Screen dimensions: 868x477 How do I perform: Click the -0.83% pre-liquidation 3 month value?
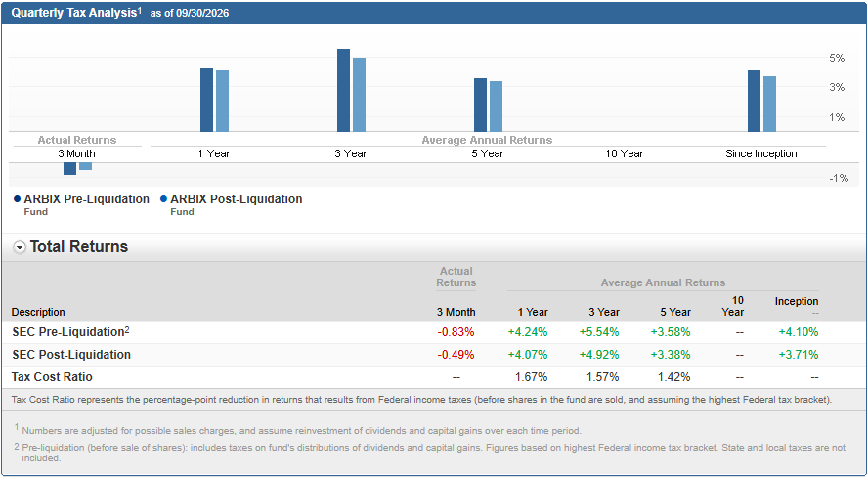point(456,332)
